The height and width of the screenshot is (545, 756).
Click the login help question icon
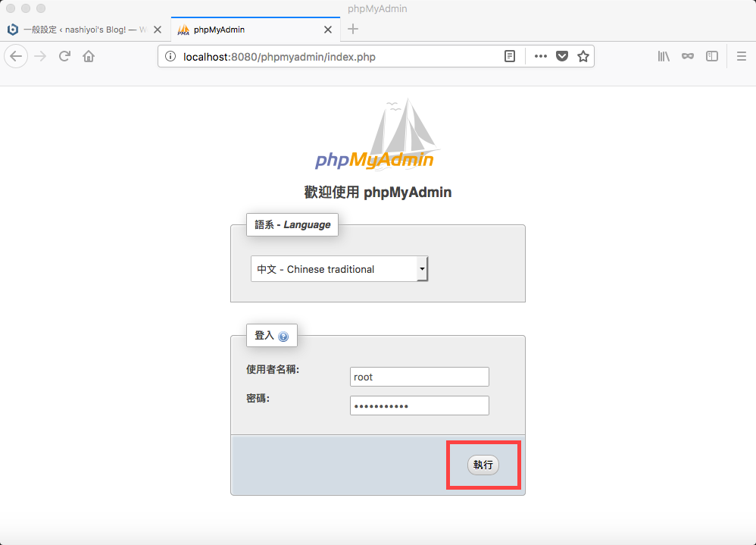[x=283, y=336]
